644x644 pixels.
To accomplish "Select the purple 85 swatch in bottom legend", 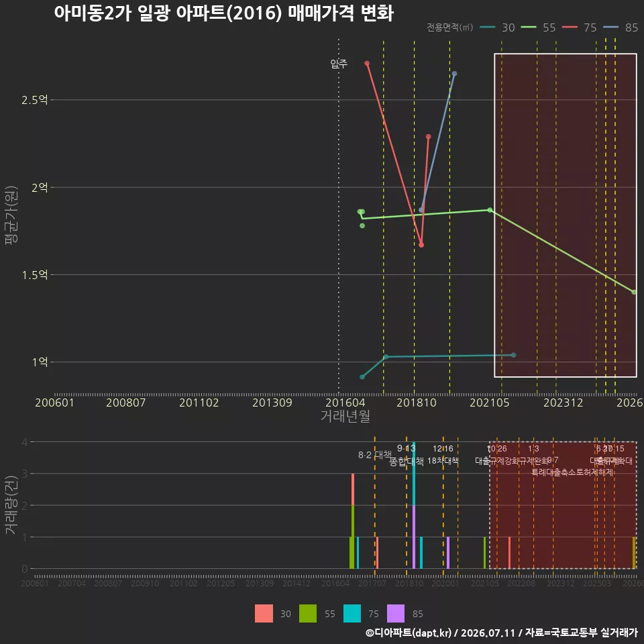I will [x=396, y=613].
